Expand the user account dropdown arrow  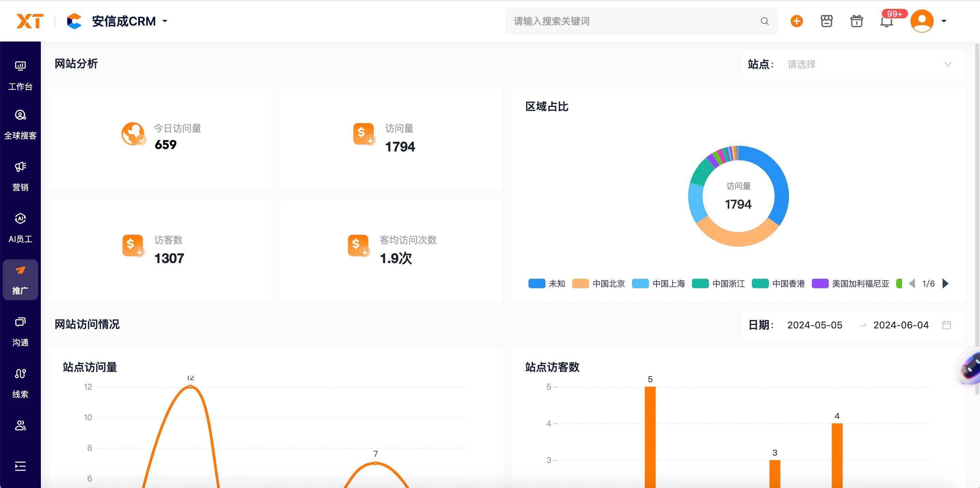click(x=944, y=21)
